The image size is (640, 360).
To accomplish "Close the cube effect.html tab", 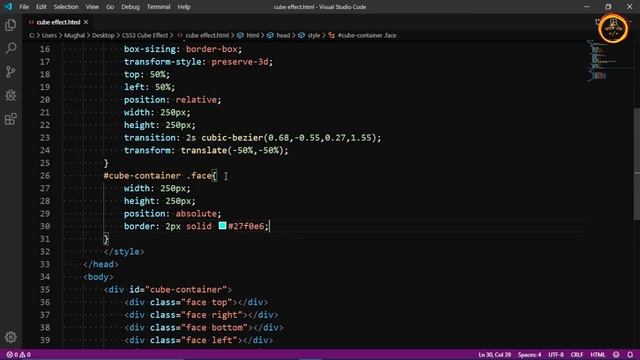I will 86,22.
